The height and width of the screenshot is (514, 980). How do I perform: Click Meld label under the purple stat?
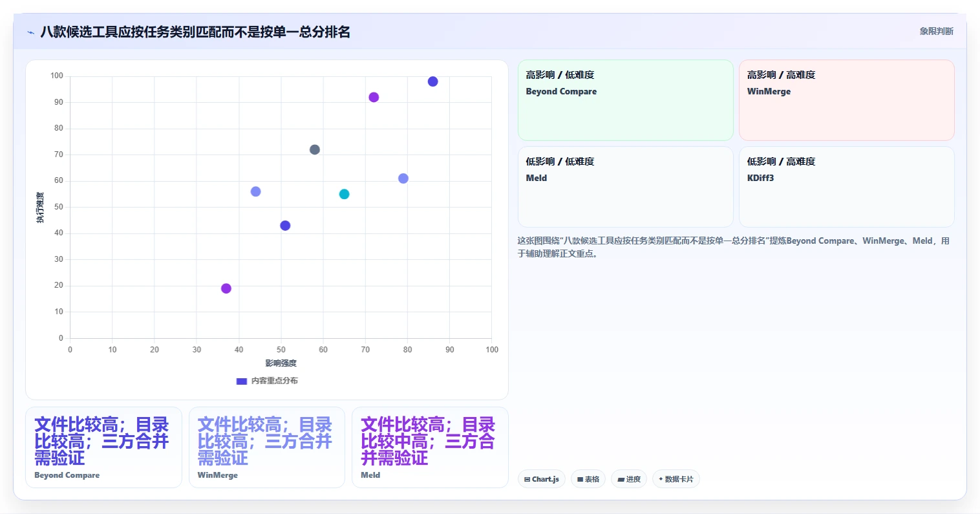(370, 475)
